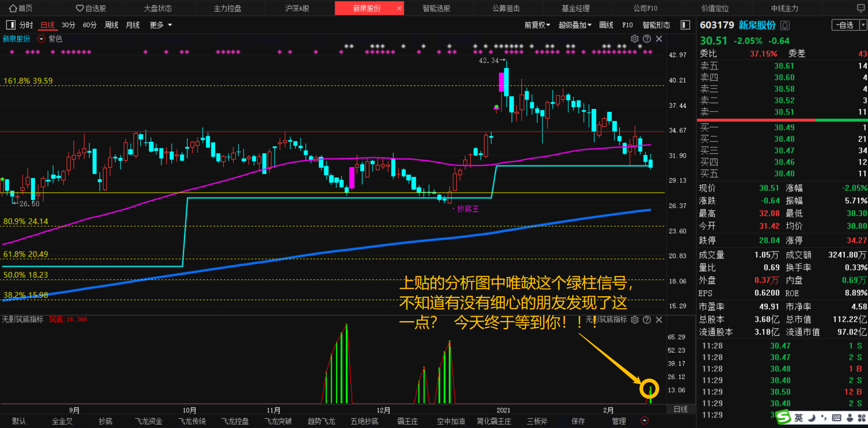This screenshot has height=428, width=868.
Task: Open the 沪深A股 tab
Action: pyautogui.click(x=297, y=8)
